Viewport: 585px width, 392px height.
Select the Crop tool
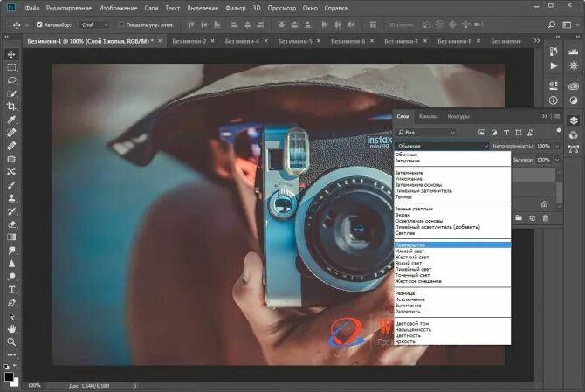11,107
